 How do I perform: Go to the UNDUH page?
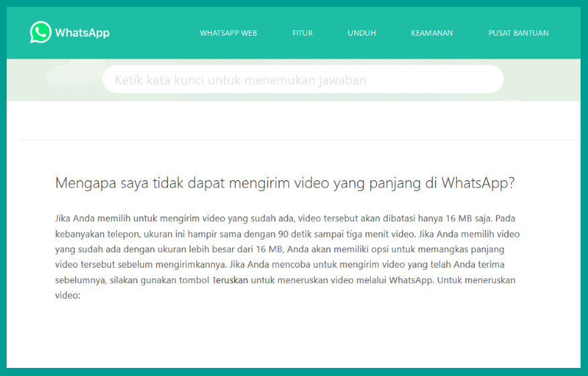point(362,33)
